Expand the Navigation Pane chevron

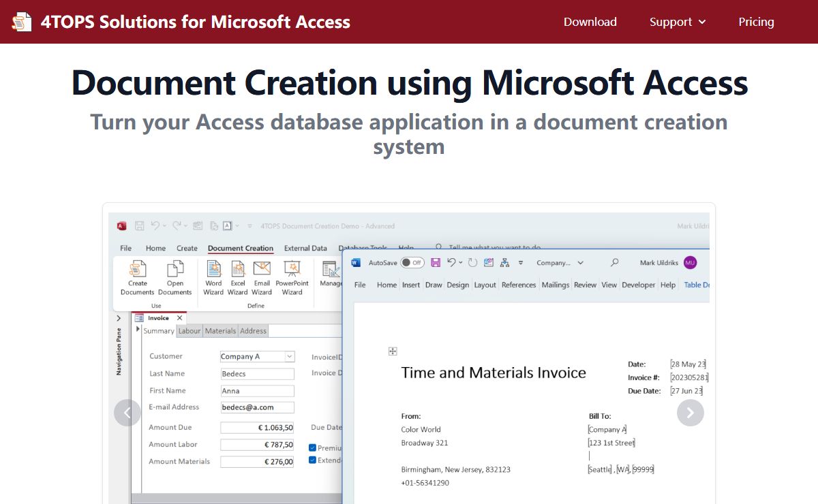pos(119,318)
